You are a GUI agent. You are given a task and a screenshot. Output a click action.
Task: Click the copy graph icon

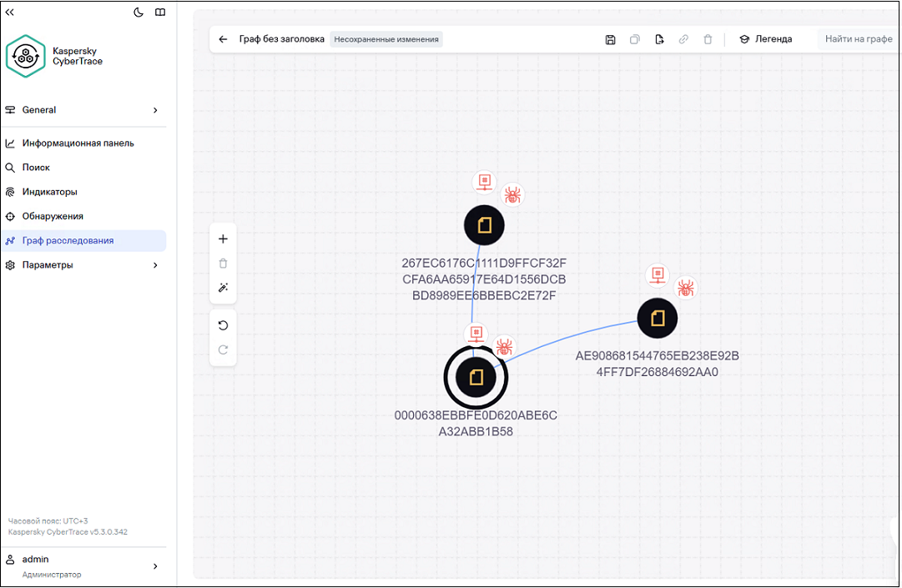click(634, 39)
